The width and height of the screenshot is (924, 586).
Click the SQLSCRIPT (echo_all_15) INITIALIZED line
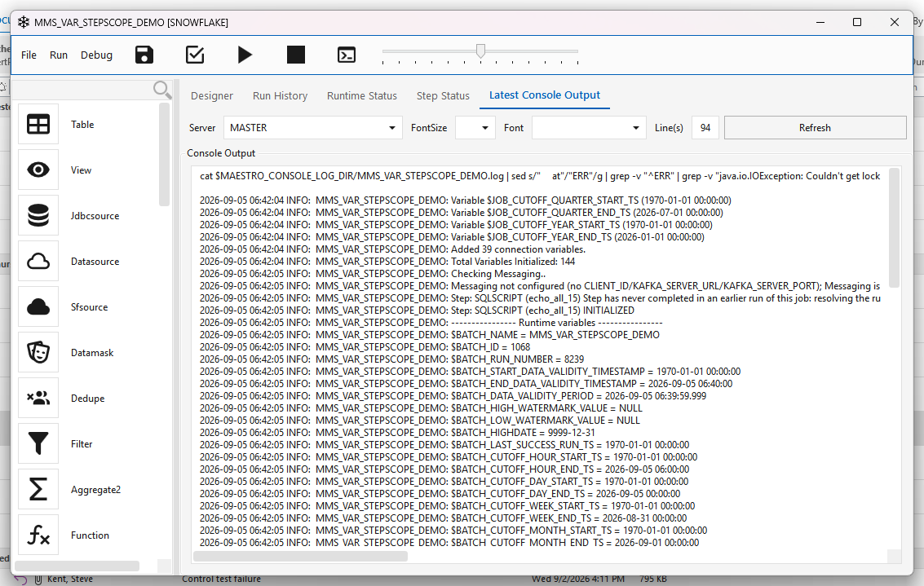(417, 311)
